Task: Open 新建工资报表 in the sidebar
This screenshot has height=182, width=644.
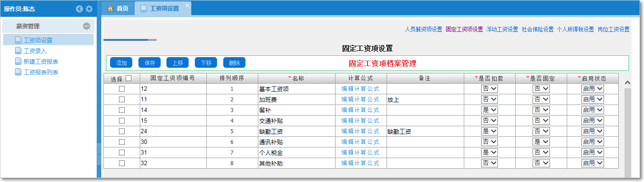Action: tap(41, 62)
